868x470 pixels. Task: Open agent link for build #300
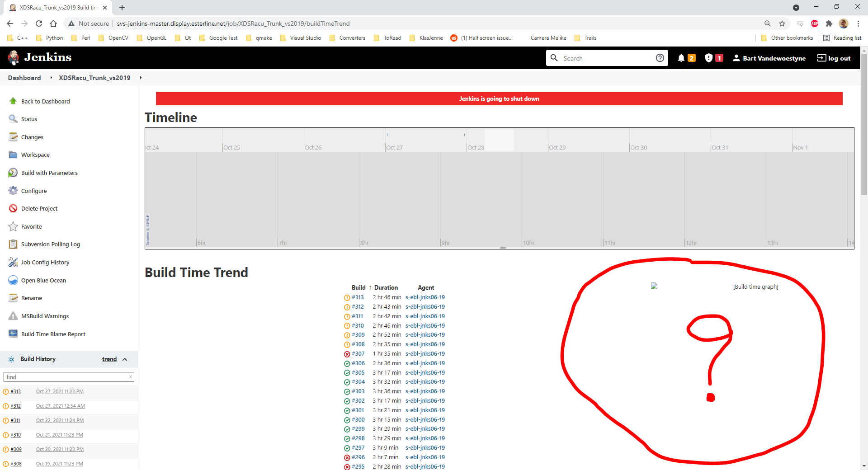(425, 420)
